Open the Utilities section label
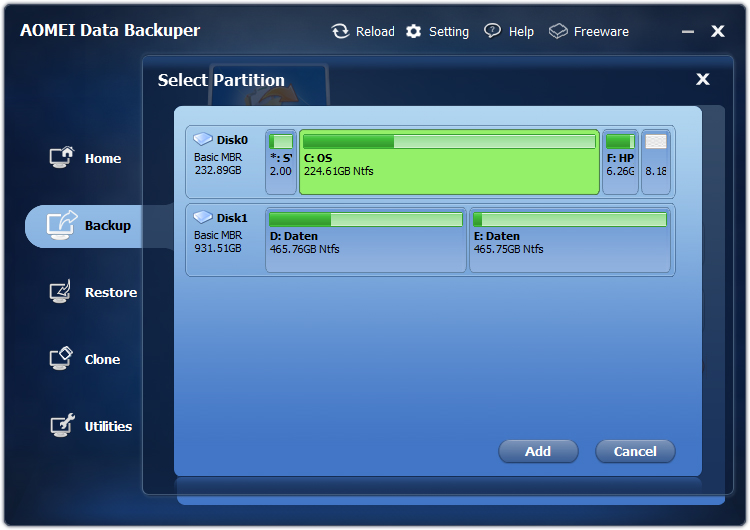Viewport: 750px width, 530px height. (x=108, y=427)
